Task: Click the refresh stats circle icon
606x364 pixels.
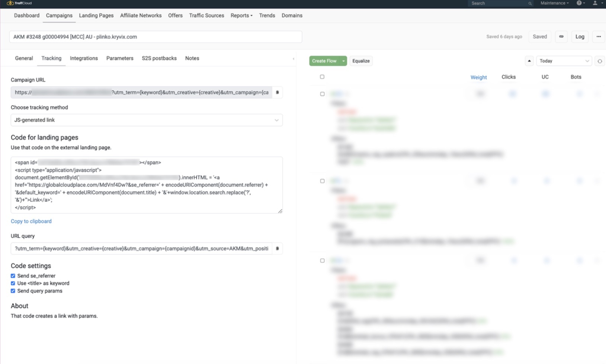Action: 600,61
